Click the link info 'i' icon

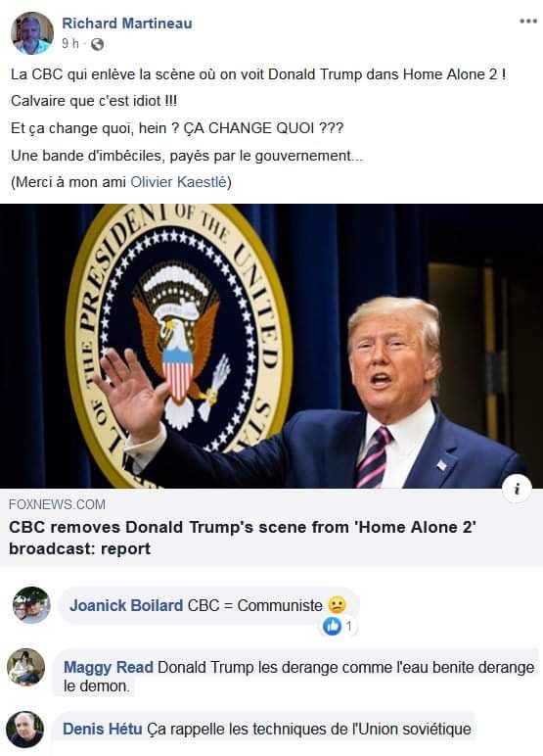pos(517,490)
